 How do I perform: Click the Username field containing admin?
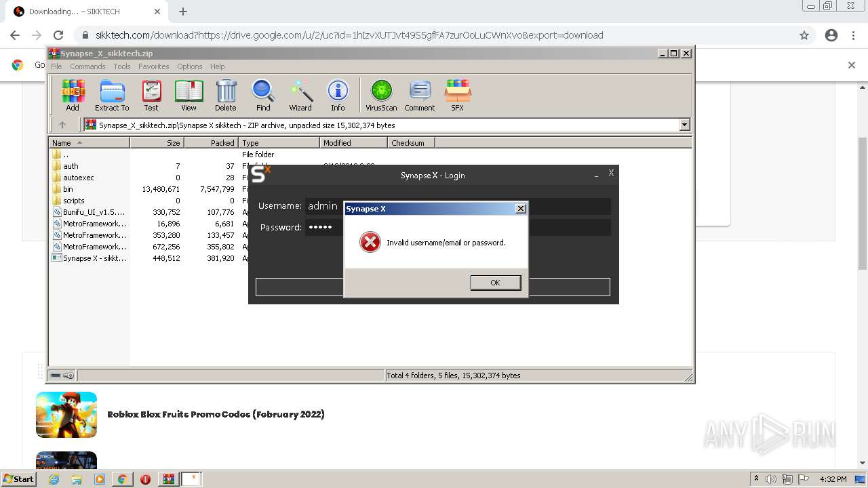458,206
